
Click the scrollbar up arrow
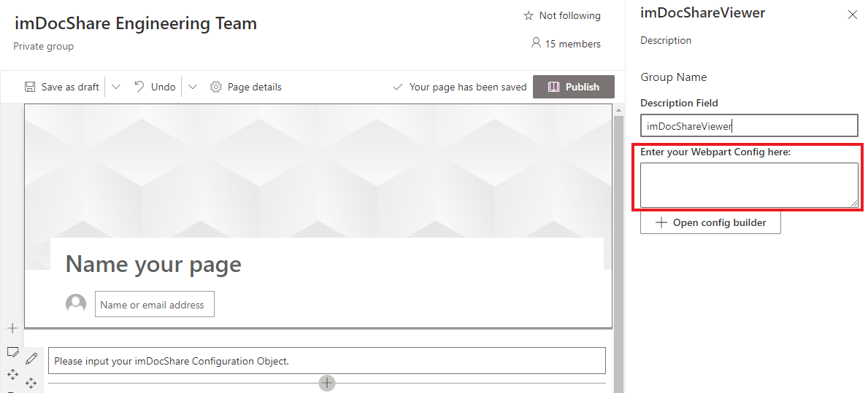(x=619, y=110)
